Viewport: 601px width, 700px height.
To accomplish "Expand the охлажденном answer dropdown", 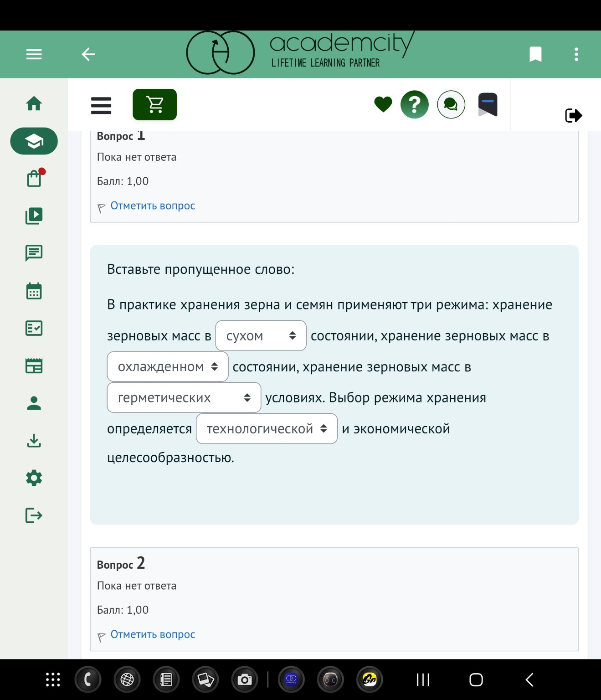I will pyautogui.click(x=167, y=366).
